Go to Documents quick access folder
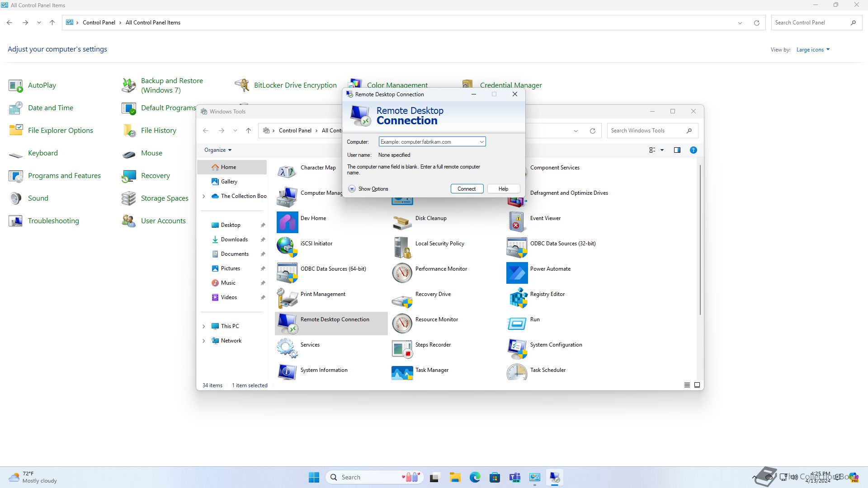868x488 pixels. [232, 254]
